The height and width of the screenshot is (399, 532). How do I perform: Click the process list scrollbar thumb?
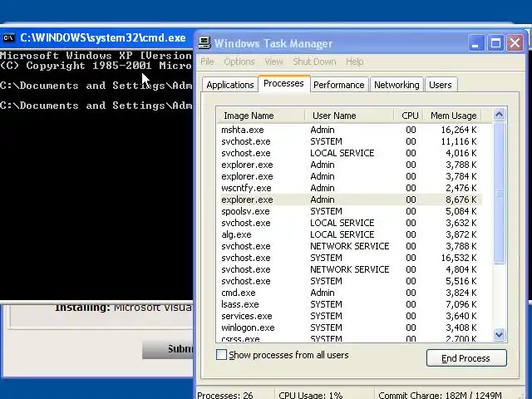pyautogui.click(x=499, y=193)
